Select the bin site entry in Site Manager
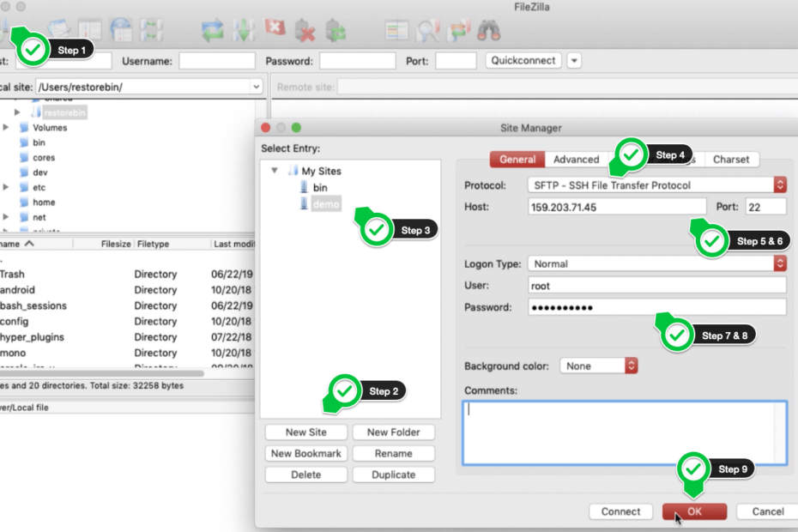 [320, 187]
